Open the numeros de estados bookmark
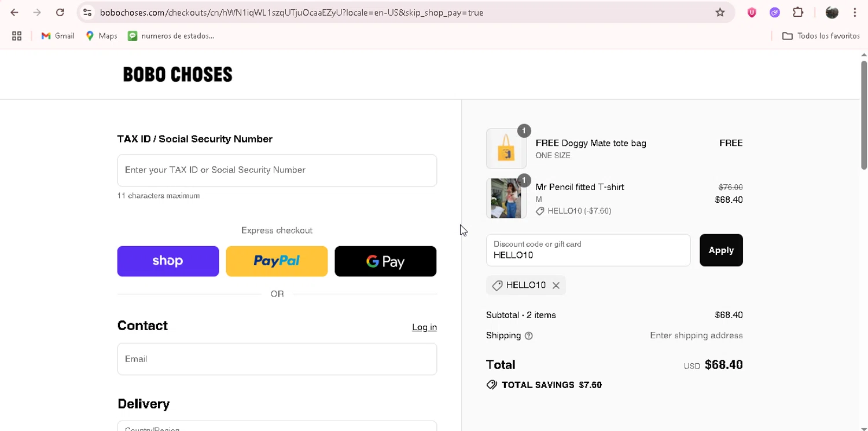Viewport: 868px width, 431px height. 171,36
